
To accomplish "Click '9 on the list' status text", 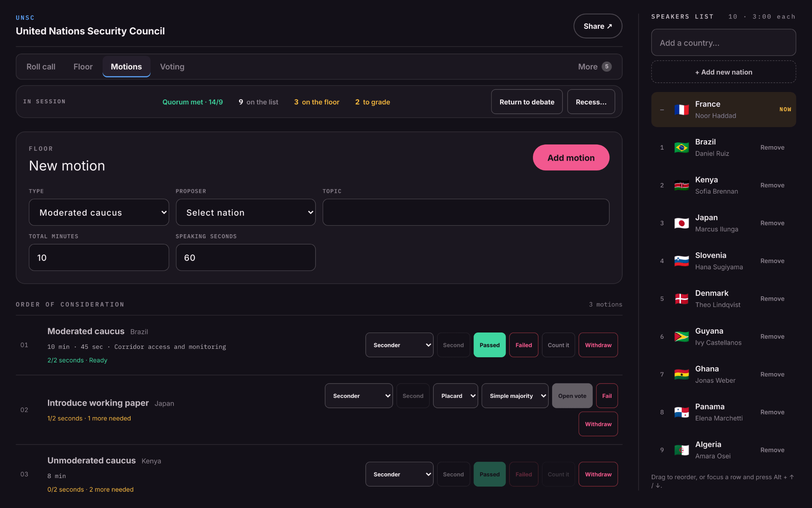I will [258, 102].
